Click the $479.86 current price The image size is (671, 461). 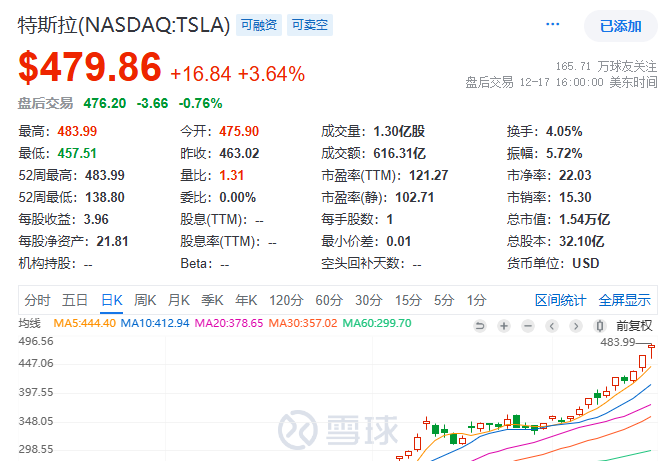point(90,67)
